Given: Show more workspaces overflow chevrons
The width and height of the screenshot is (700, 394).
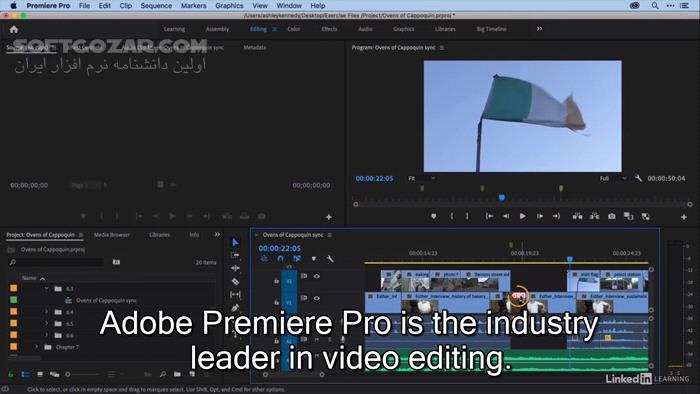Looking at the screenshot, I should tap(539, 29).
